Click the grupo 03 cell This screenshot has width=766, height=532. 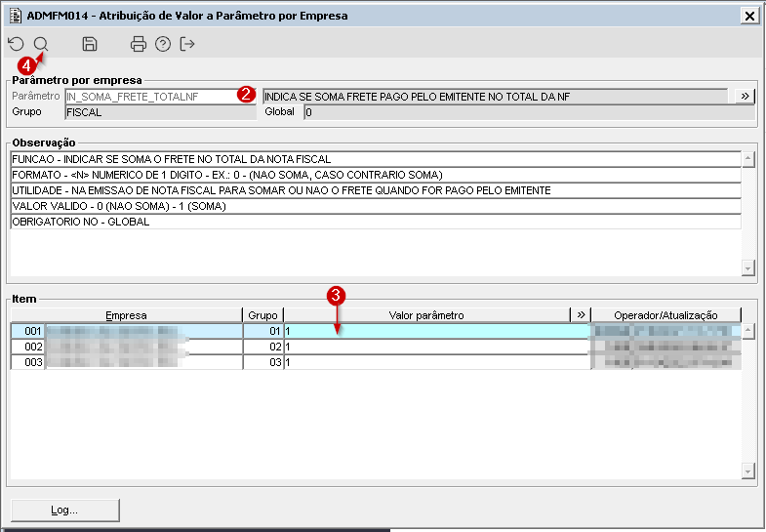click(263, 362)
